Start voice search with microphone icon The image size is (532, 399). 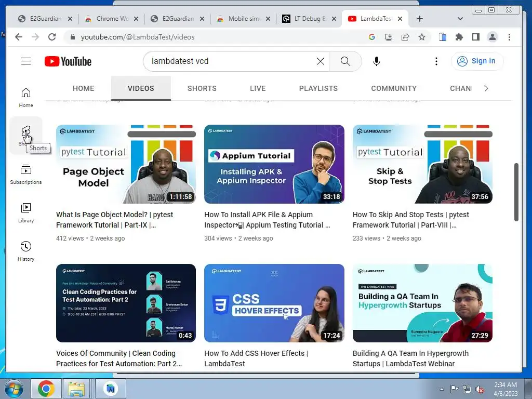pyautogui.click(x=376, y=61)
